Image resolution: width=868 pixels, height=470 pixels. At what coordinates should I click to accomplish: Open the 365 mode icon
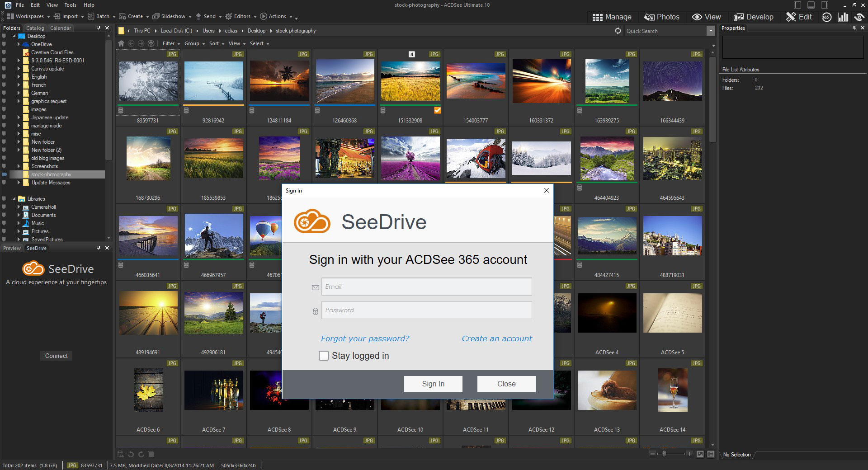click(x=826, y=17)
